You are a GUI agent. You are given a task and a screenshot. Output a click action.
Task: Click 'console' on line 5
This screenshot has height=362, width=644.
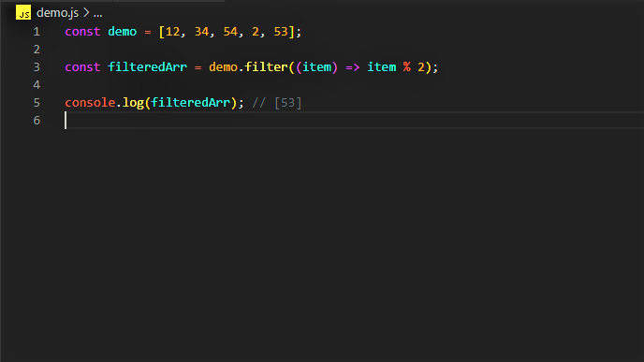tap(90, 103)
